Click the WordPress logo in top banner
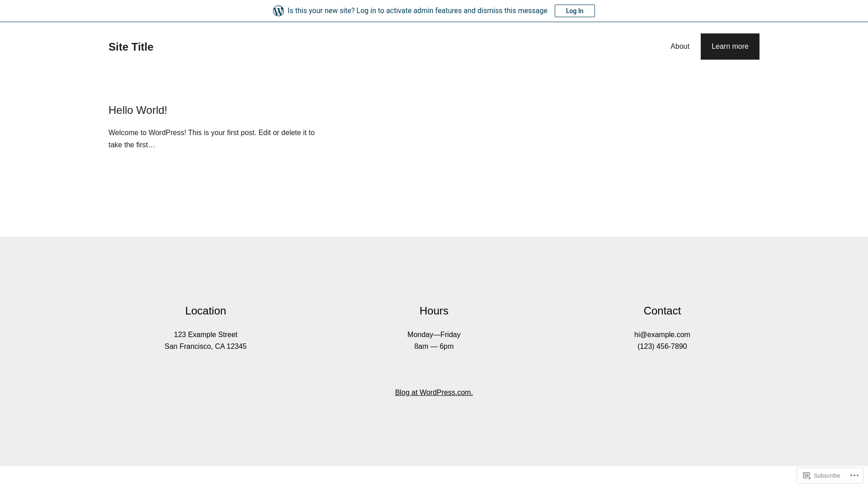 [278, 11]
